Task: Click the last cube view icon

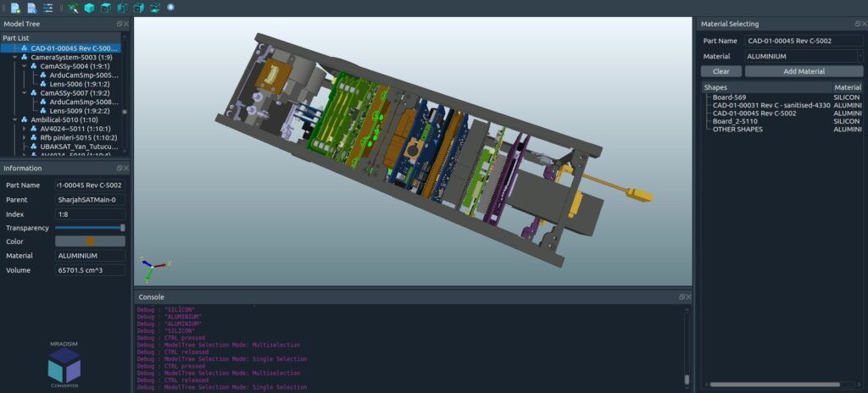Action: click(155, 8)
